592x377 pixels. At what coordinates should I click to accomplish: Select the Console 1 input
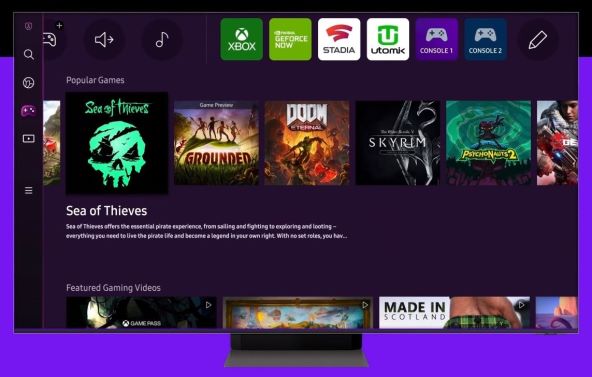[x=437, y=39]
